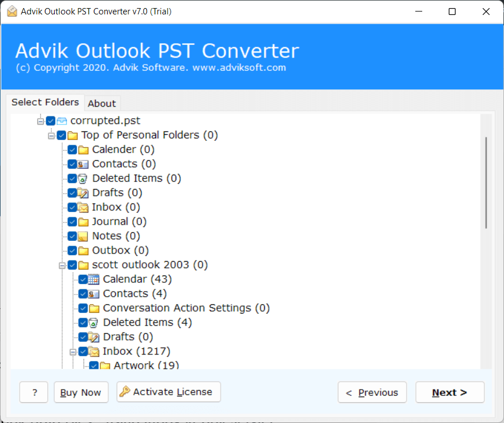This screenshot has height=423, width=504.
Task: Click the Calendar grid icon under scott outlook
Action: point(94,280)
